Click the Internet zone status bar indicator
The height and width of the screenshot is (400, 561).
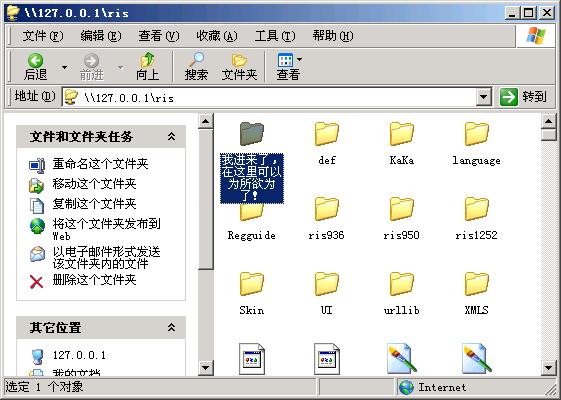pyautogui.click(x=433, y=387)
